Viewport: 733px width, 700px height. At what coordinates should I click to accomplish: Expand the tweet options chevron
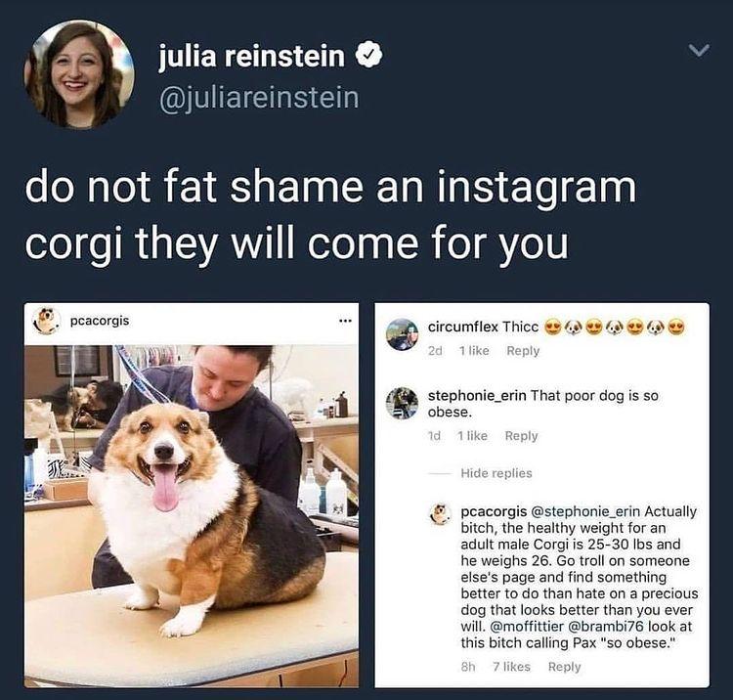(699, 50)
